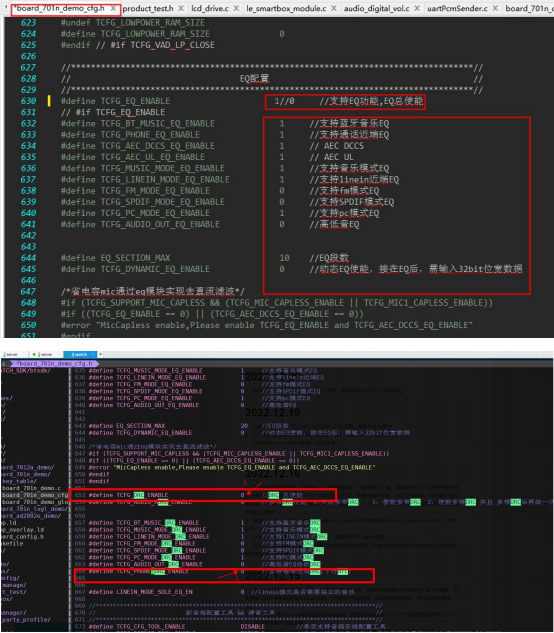Click TCFG_MUSIC_MODE_EQ_ENABLE on line 636 top editor
554x633 pixels.
tap(162, 168)
